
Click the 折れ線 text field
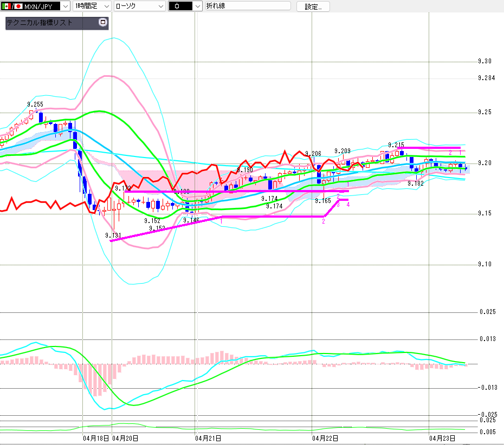(247, 6)
